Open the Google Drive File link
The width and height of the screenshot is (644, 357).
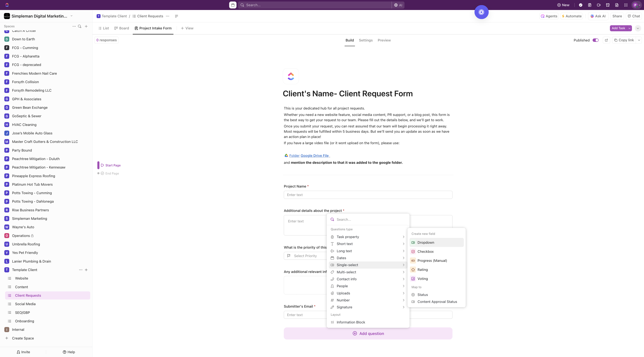(314, 156)
